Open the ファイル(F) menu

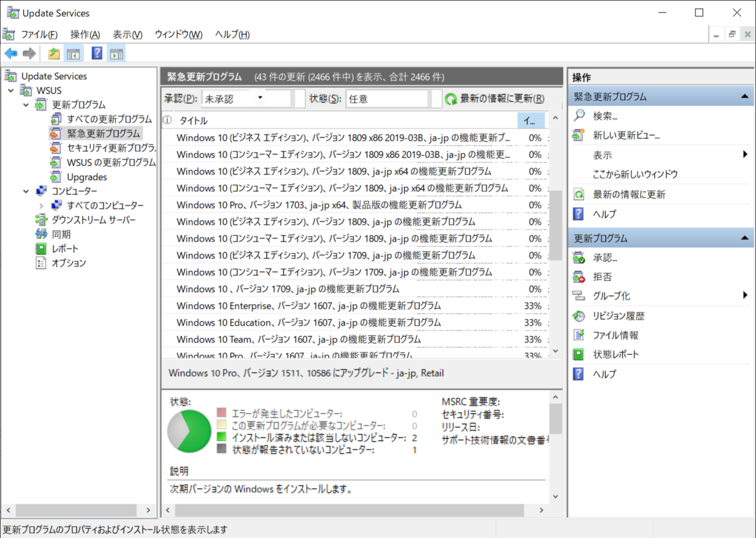39,35
